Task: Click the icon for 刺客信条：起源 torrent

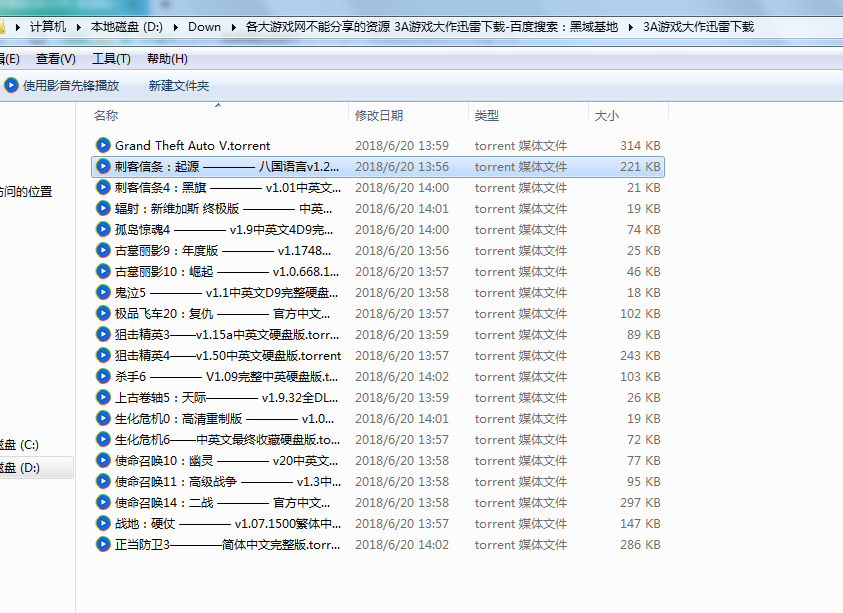Action: click(103, 166)
